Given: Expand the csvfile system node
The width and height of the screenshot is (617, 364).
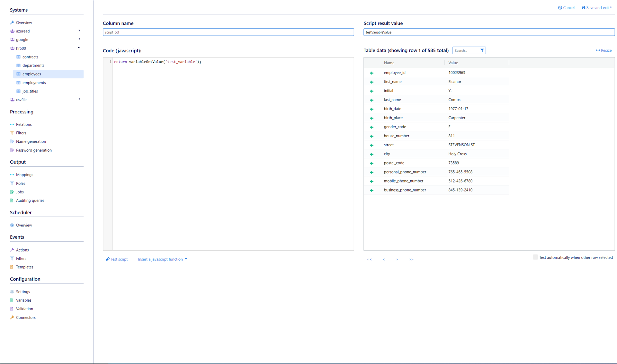Looking at the screenshot, I should (x=79, y=99).
